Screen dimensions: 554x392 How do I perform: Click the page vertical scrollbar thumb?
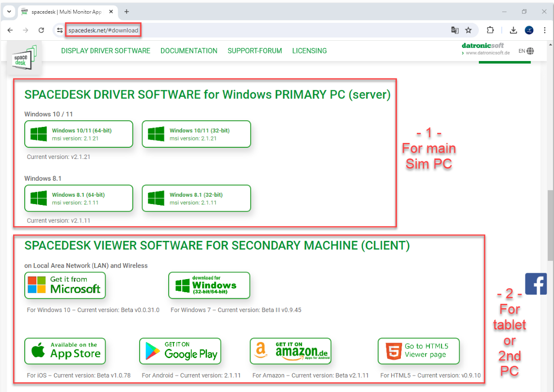click(x=550, y=225)
